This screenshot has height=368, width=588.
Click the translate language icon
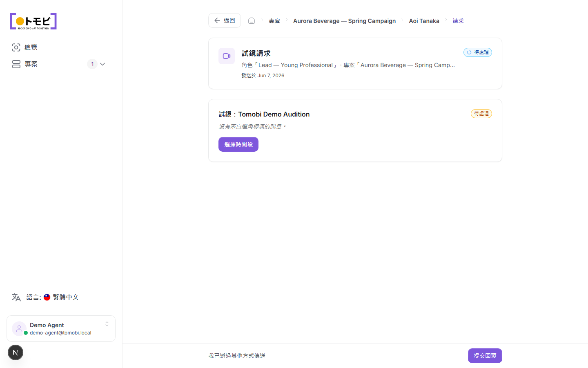[x=16, y=297]
